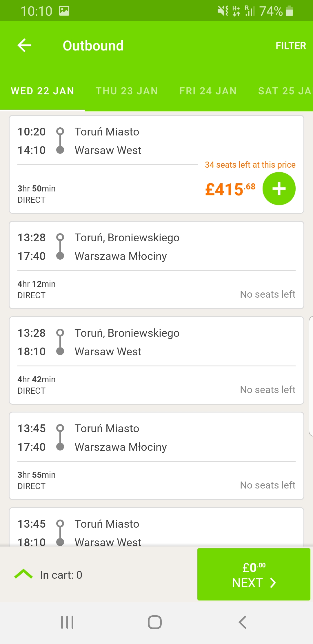Tap the £415.68 price on first trip
The image size is (313, 644).
(230, 189)
